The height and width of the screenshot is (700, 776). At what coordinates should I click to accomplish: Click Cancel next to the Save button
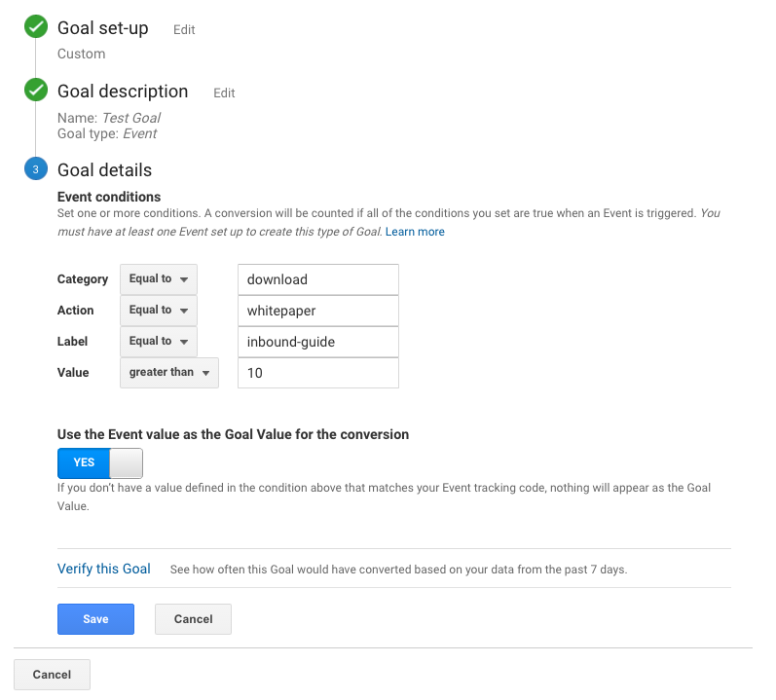click(x=193, y=619)
